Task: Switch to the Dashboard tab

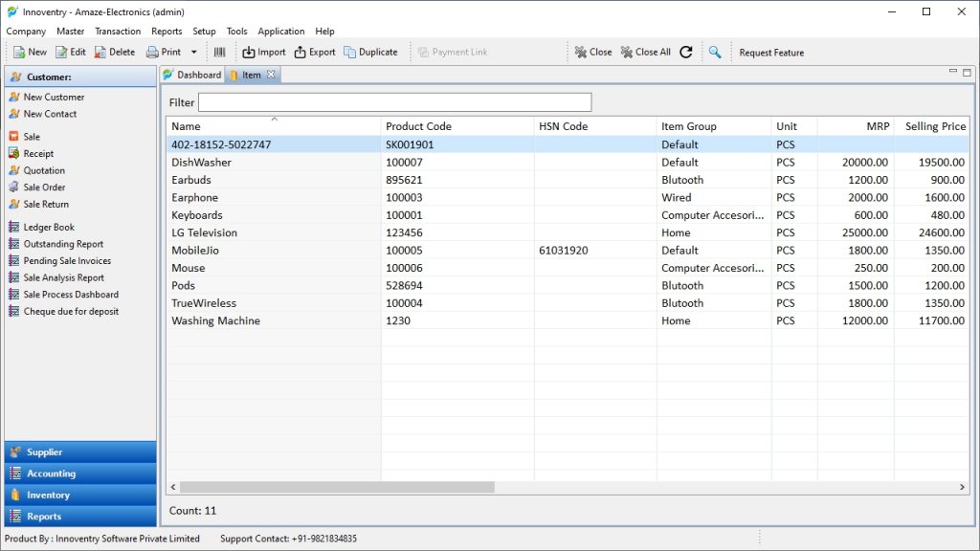Action: pos(192,75)
